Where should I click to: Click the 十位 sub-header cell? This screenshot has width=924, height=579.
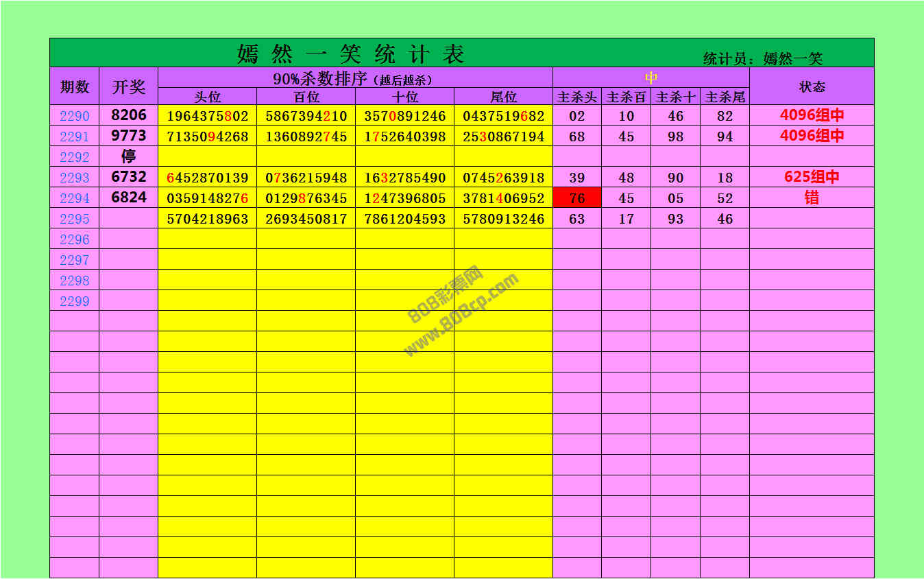tap(405, 97)
